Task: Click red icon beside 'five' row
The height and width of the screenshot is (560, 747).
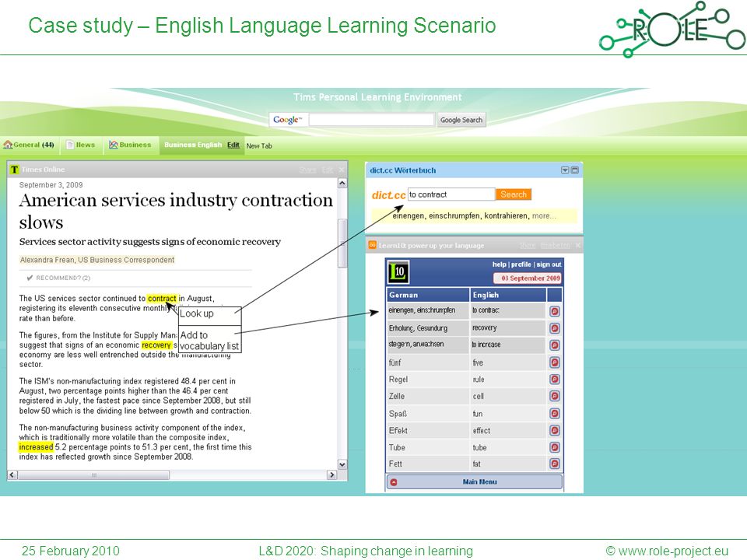Action: pos(555,362)
